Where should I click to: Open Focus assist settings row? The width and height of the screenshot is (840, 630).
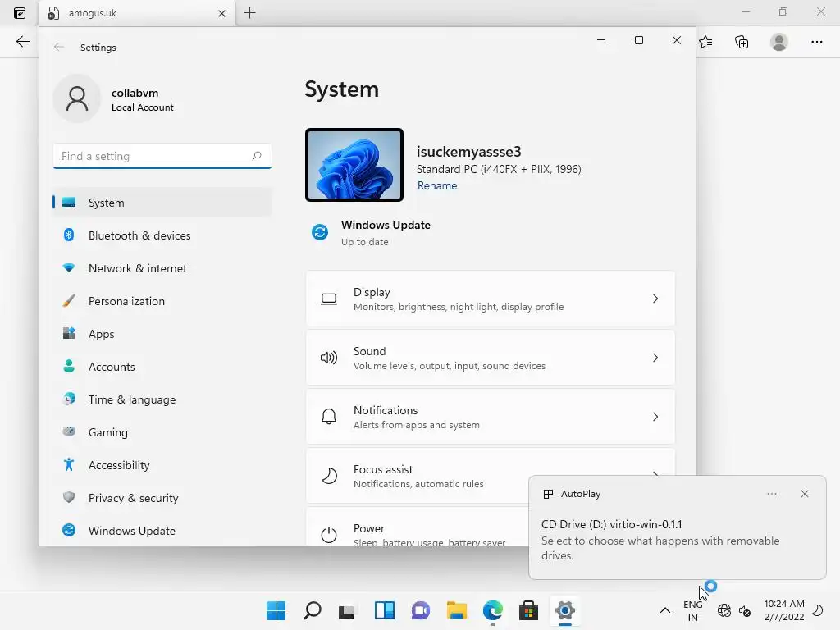[x=418, y=476]
